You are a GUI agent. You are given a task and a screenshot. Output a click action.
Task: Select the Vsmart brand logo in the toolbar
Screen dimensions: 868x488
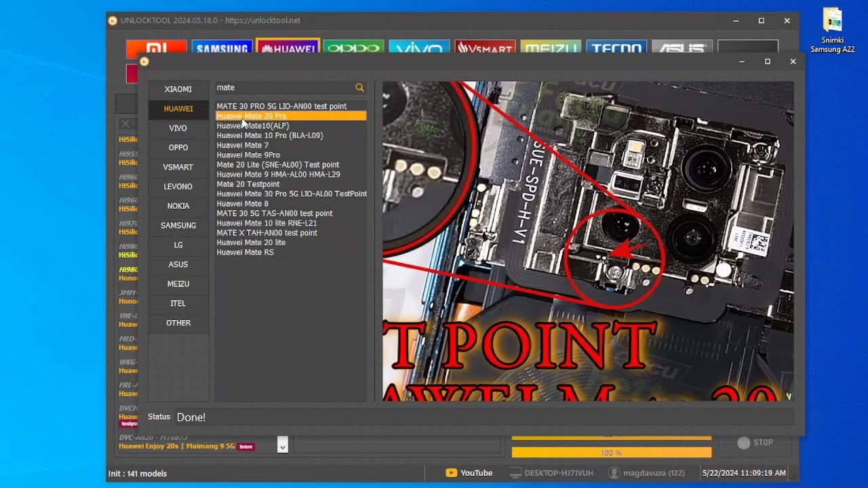tap(485, 48)
